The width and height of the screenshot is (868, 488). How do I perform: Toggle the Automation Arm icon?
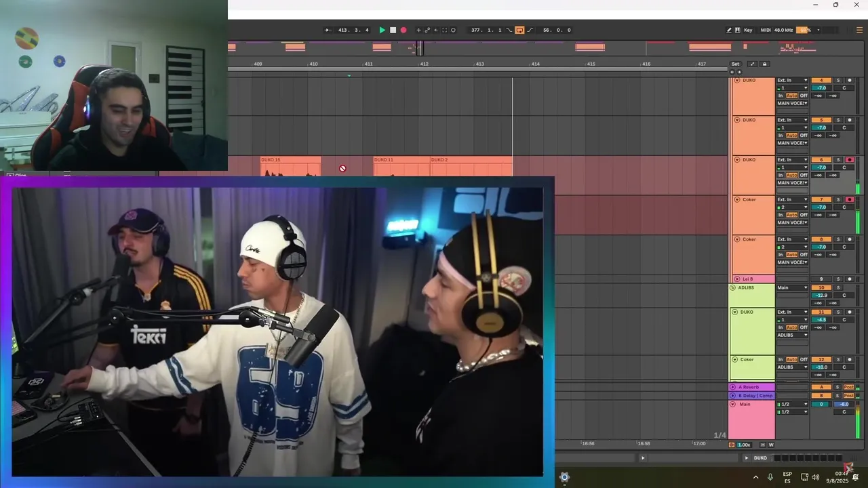(427, 30)
